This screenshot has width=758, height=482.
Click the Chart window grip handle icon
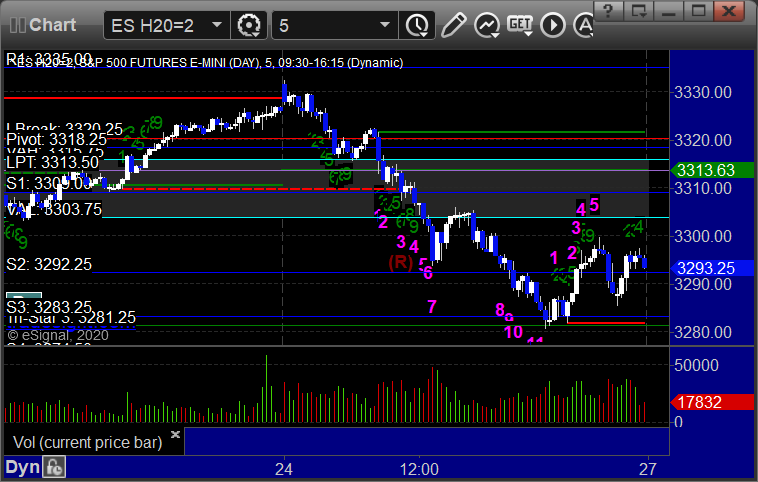(17, 25)
